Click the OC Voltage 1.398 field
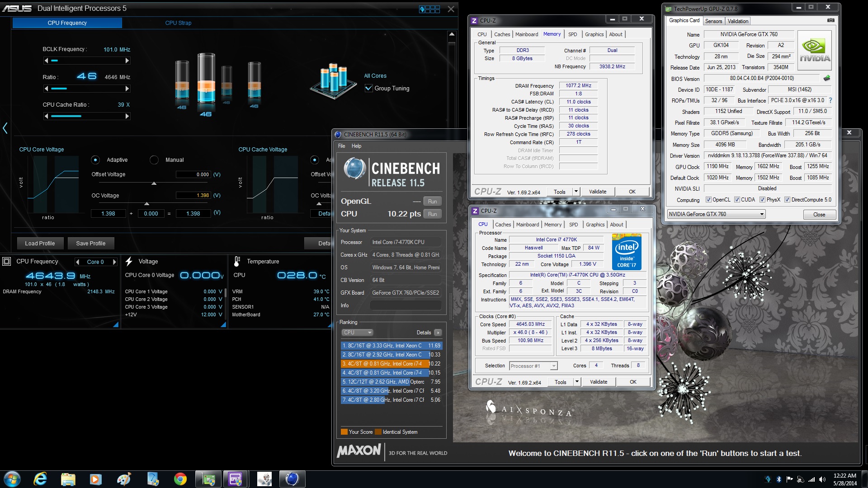The height and width of the screenshot is (488, 868). pyautogui.click(x=193, y=196)
